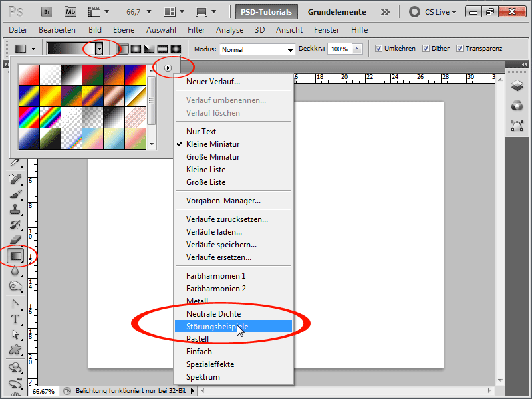Image resolution: width=532 pixels, height=399 pixels.
Task: Click the Bild menu
Action: 95,30
